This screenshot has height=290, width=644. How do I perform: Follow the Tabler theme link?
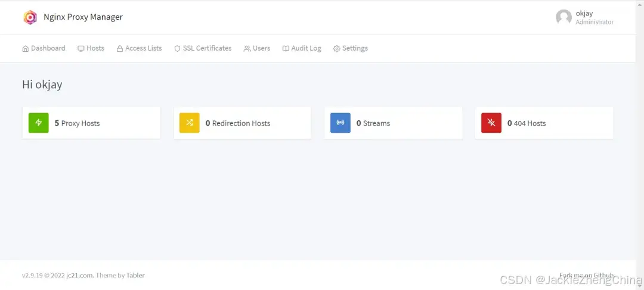pos(135,276)
